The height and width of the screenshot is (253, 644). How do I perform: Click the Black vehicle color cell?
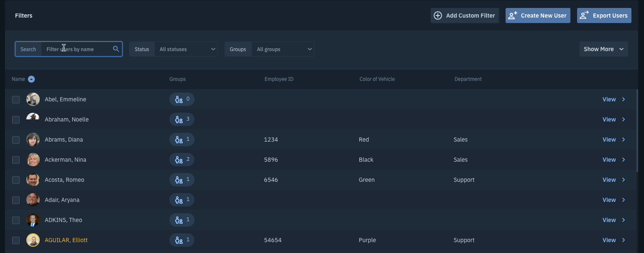(x=366, y=160)
